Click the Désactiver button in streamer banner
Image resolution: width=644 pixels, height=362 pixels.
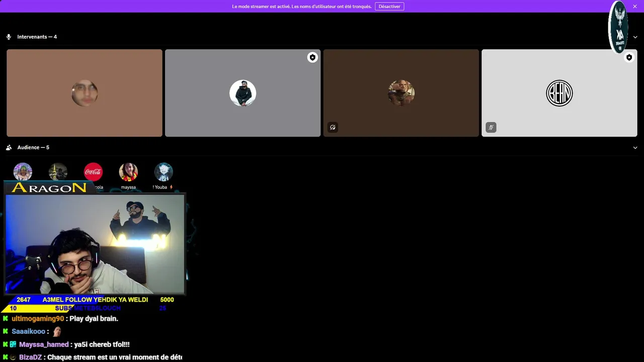tap(389, 7)
